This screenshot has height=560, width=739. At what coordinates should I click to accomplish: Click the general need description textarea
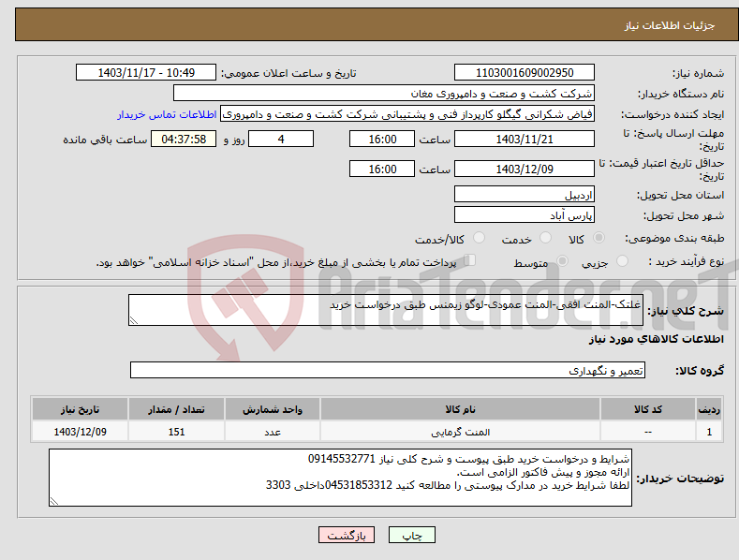[x=386, y=310]
